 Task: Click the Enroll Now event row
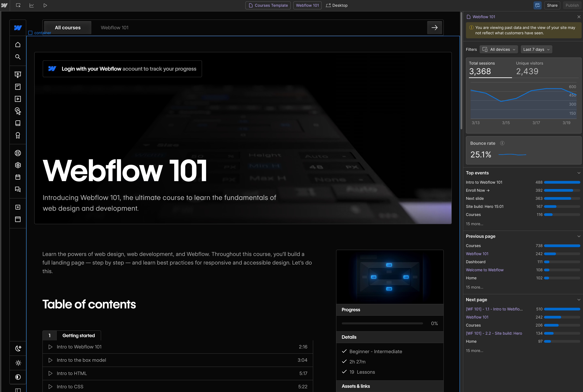point(523,190)
